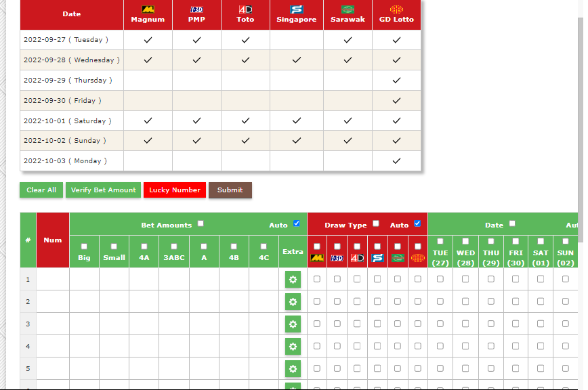The width and height of the screenshot is (588, 390).
Task: Enable the Date select-all checkbox
Action: click(512, 224)
